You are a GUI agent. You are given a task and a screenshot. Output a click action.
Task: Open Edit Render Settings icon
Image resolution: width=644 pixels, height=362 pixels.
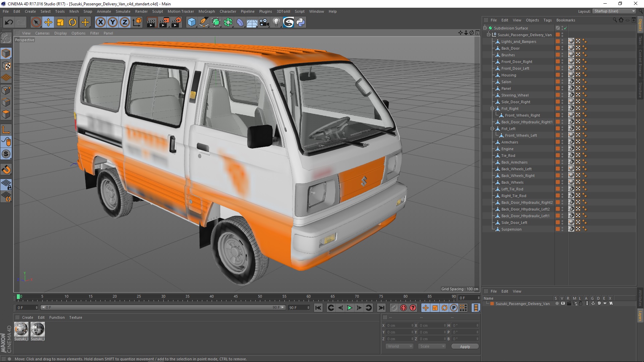176,22
